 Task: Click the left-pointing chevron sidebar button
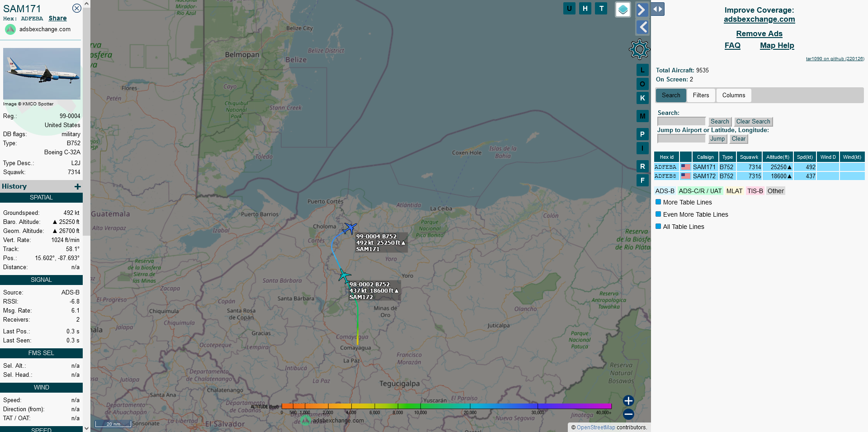pyautogui.click(x=642, y=27)
